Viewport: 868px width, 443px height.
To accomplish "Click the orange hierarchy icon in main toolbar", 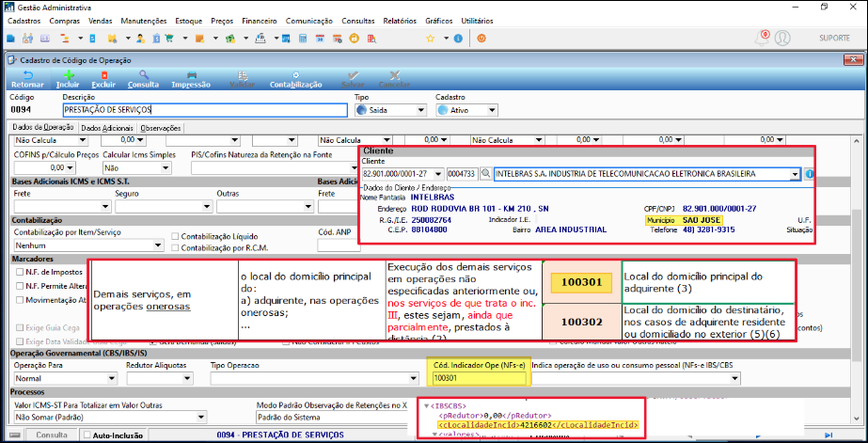I will tap(64, 39).
